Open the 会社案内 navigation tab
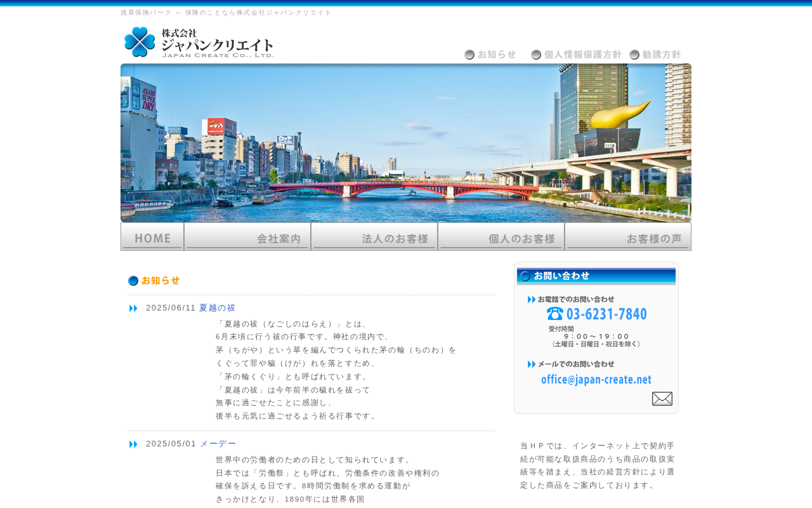812x508 pixels. [247, 237]
